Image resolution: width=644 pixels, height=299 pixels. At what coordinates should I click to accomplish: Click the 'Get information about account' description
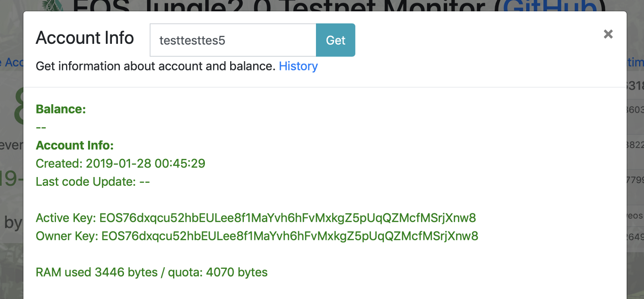[x=155, y=66]
